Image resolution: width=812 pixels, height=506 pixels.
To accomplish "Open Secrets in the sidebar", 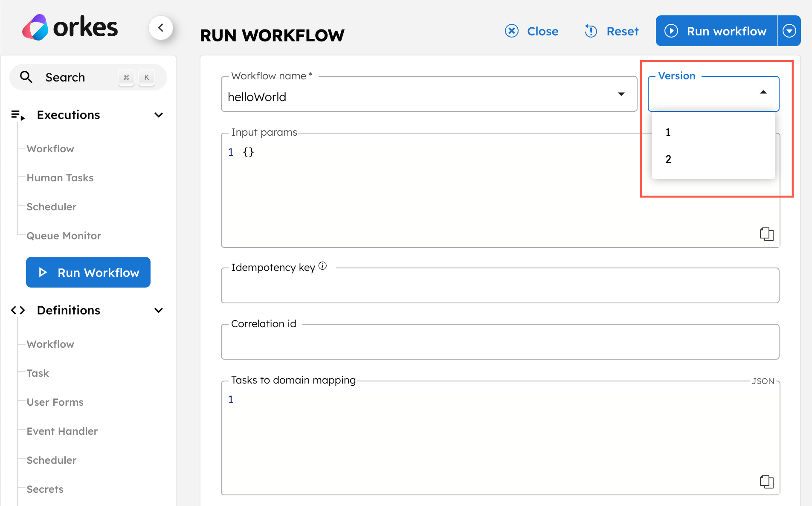I will click(45, 489).
